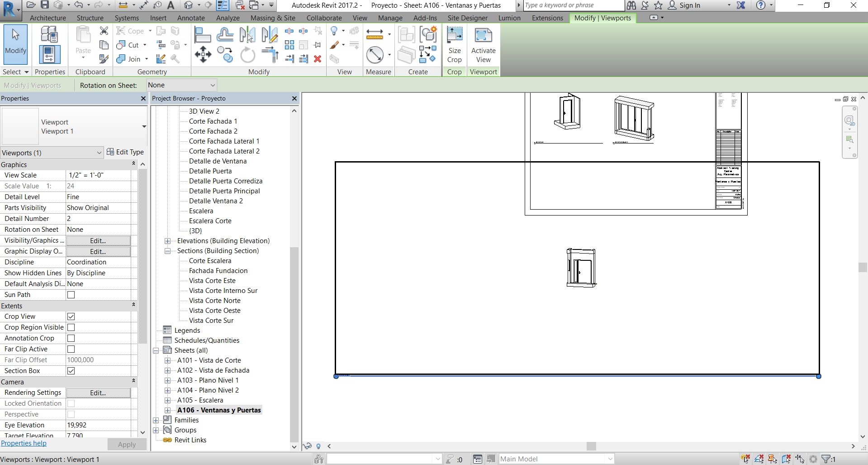
Task: Enable the Sun Path checkbox
Action: point(71,295)
